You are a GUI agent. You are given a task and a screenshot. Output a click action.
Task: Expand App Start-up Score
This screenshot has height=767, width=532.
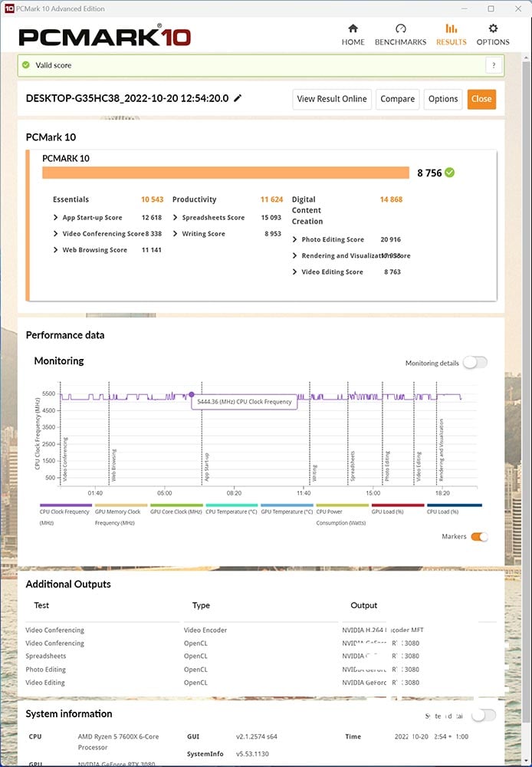pyautogui.click(x=56, y=218)
